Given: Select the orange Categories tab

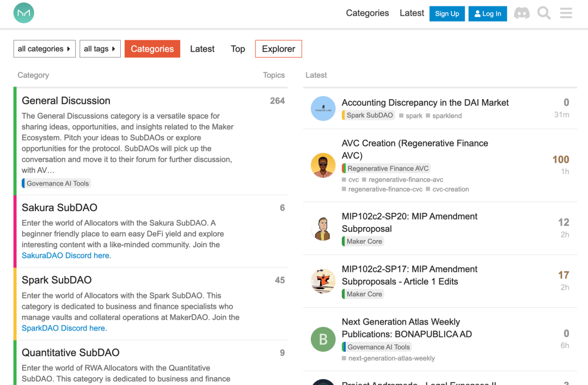Looking at the screenshot, I should 152,49.
